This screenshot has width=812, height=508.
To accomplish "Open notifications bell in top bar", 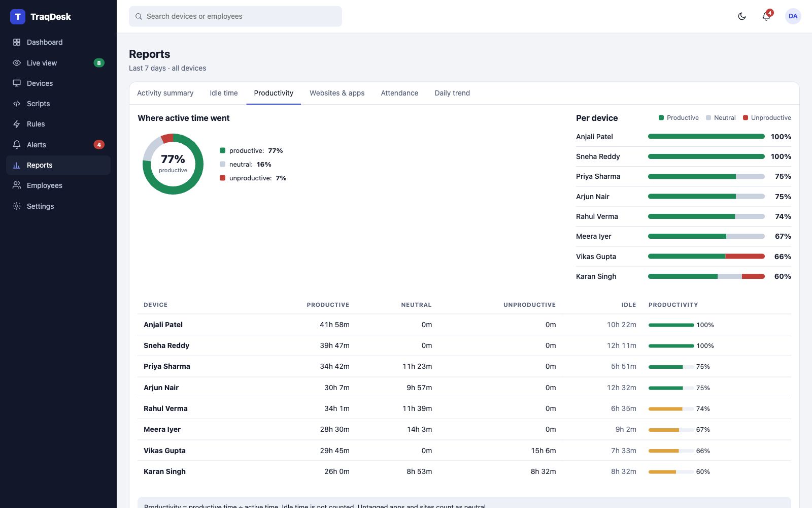I will [766, 16].
